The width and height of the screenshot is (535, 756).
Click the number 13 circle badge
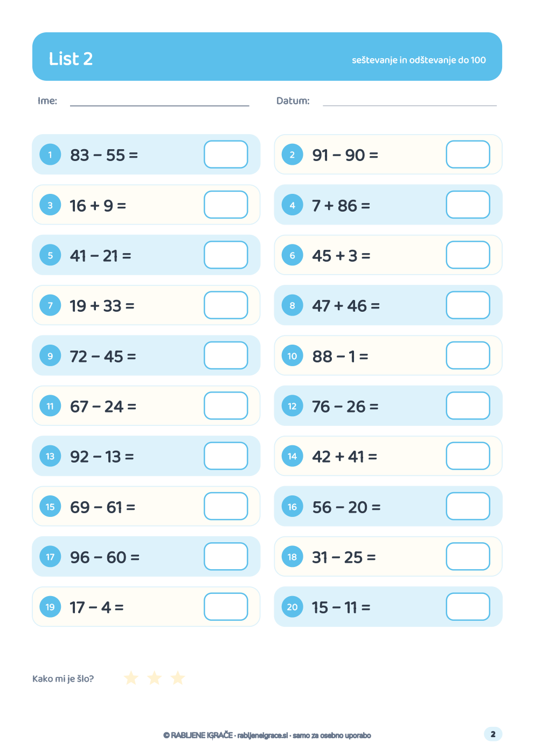(50, 456)
